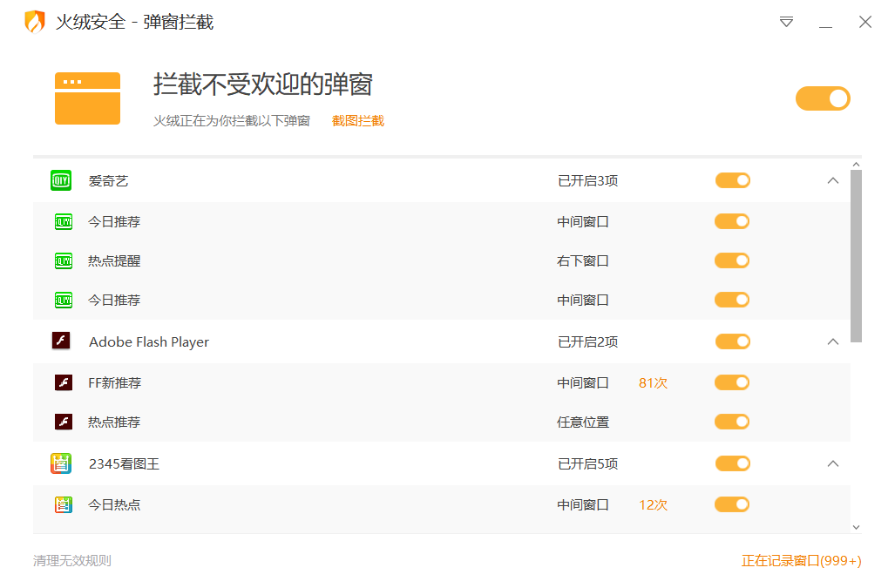Image resolution: width=895 pixels, height=588 pixels.
Task: Open the 截图拦截 link
Action: [x=358, y=121]
